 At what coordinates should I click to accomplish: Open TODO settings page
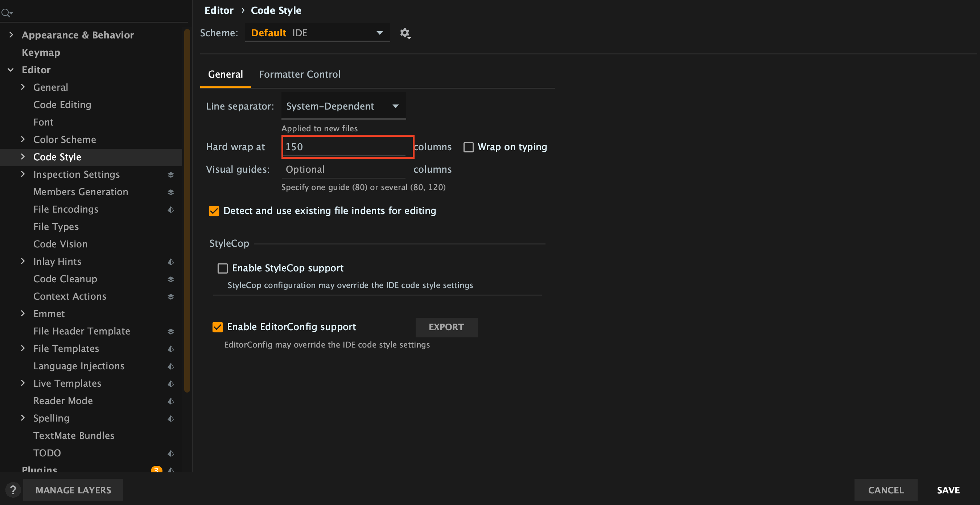[x=47, y=453]
